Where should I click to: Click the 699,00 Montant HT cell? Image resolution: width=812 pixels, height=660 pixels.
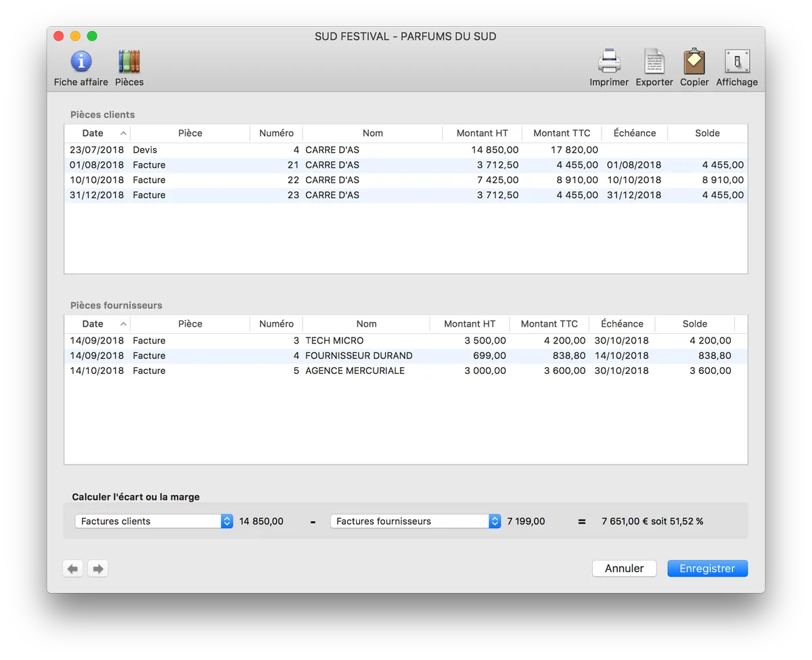click(x=489, y=356)
